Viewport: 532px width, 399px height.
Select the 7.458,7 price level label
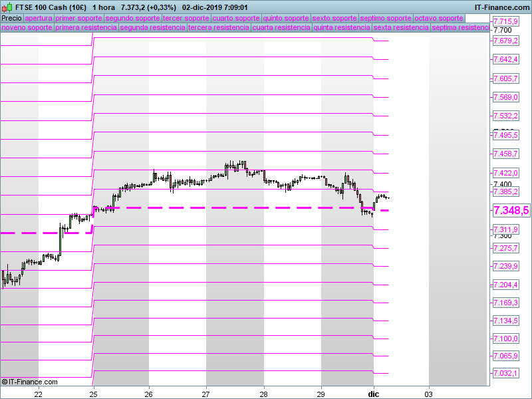pyautogui.click(x=505, y=154)
